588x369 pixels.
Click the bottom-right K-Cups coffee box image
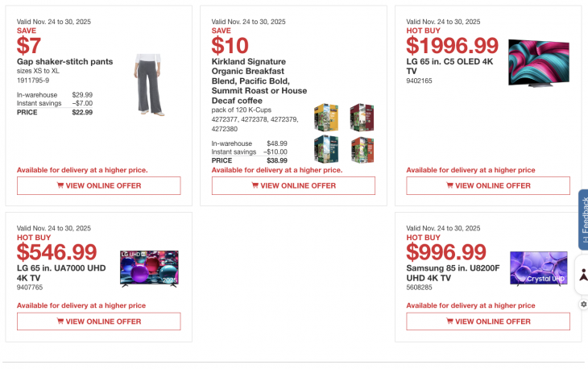click(x=362, y=149)
